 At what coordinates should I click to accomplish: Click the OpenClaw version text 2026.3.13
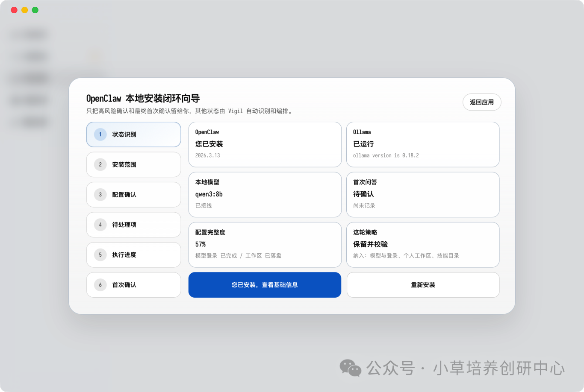[x=208, y=155]
